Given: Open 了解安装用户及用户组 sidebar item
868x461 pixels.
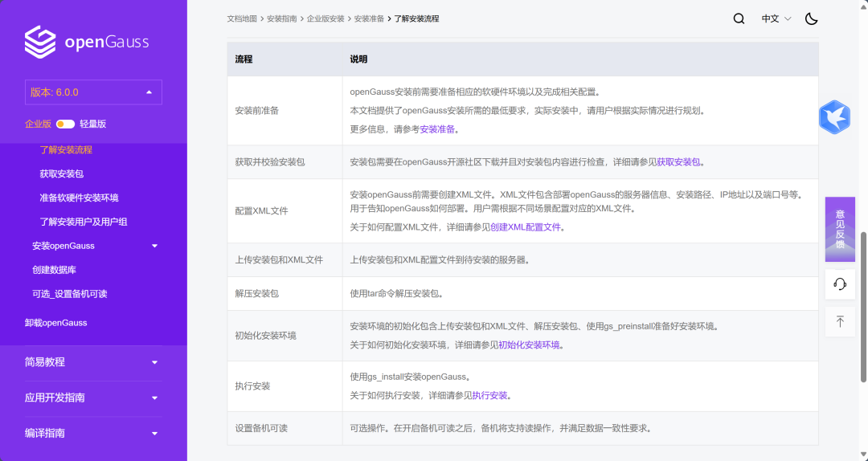Looking at the screenshot, I should coord(84,222).
